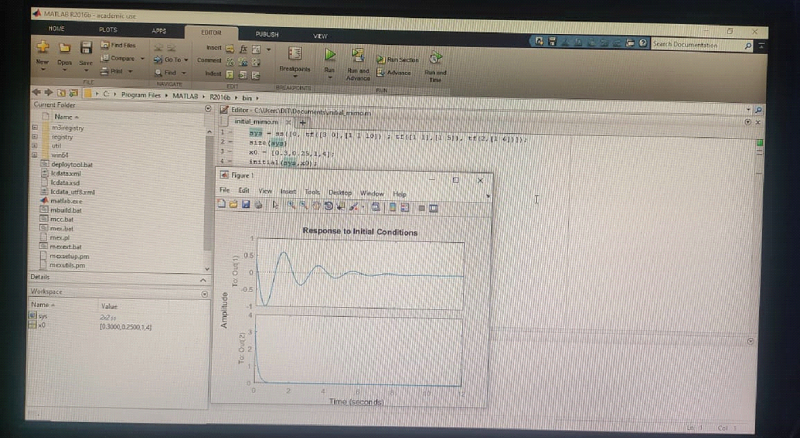Click the quick access Save icon
The width and height of the screenshot is (800, 438).
(552, 41)
